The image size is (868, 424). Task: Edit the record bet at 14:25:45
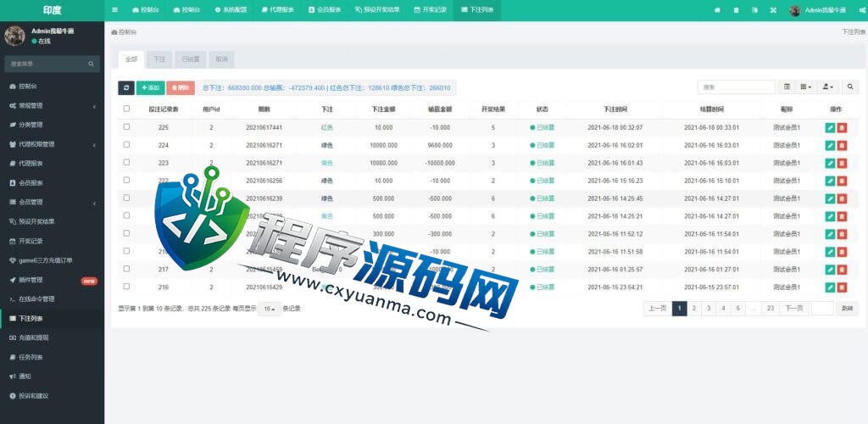[x=830, y=198]
